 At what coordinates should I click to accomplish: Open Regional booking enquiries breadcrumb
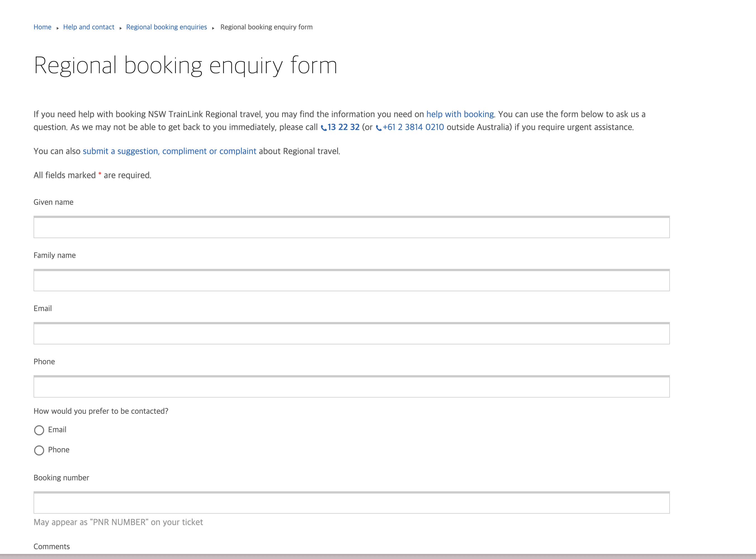coord(166,27)
